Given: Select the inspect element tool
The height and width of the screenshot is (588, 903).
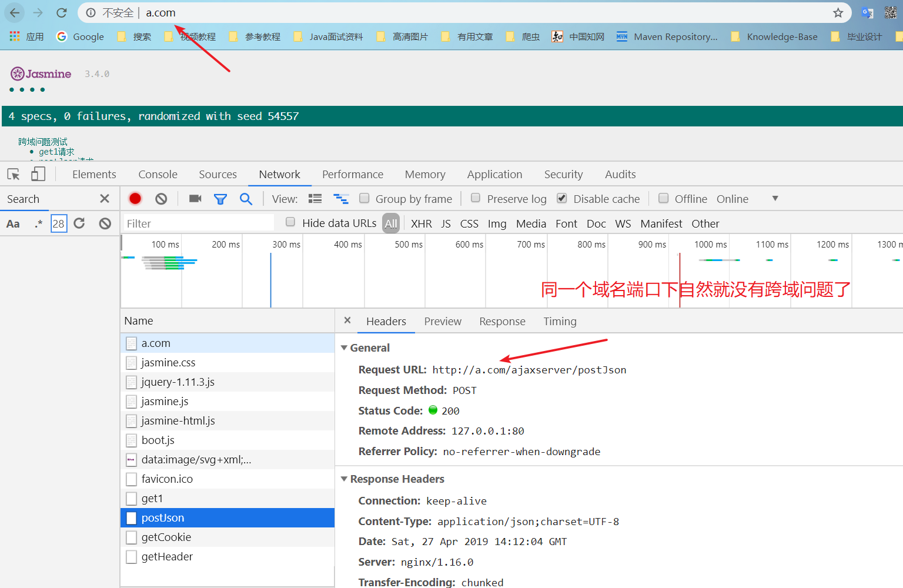Looking at the screenshot, I should [x=13, y=174].
